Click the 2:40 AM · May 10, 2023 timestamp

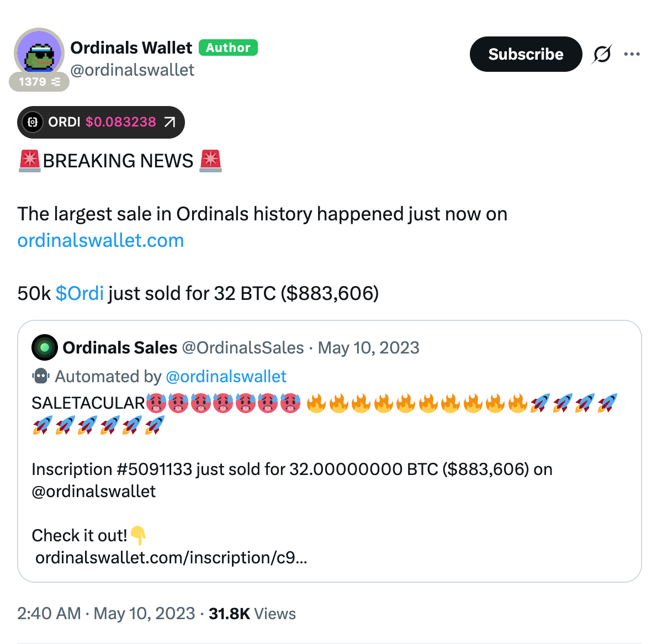coord(106,614)
